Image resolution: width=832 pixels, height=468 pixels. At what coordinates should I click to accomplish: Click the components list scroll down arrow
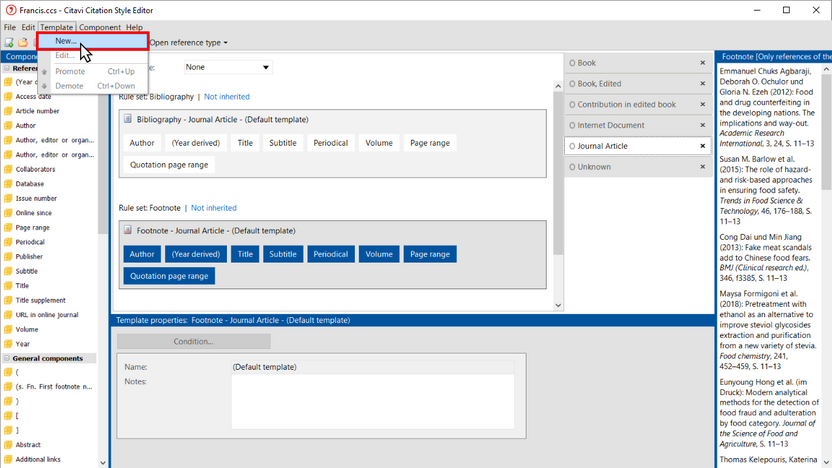103,463
